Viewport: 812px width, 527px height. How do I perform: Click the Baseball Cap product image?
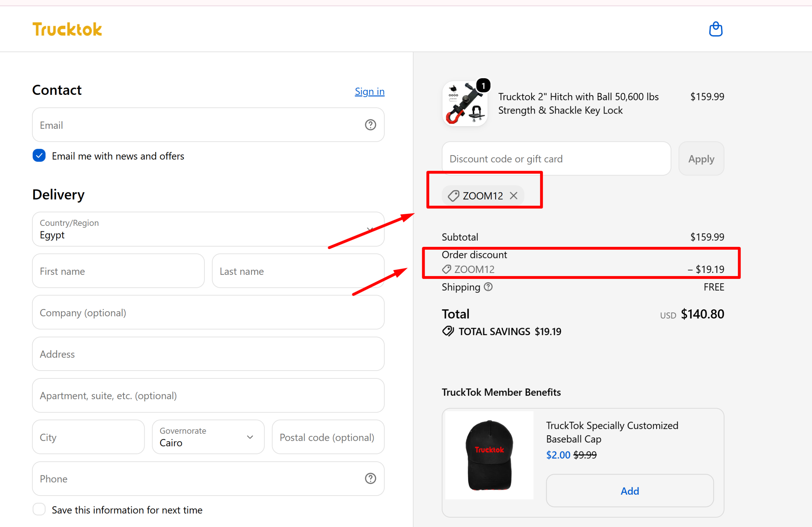click(489, 455)
